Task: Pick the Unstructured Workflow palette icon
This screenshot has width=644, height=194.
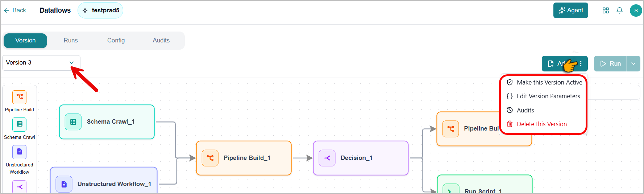Action: pos(20,152)
